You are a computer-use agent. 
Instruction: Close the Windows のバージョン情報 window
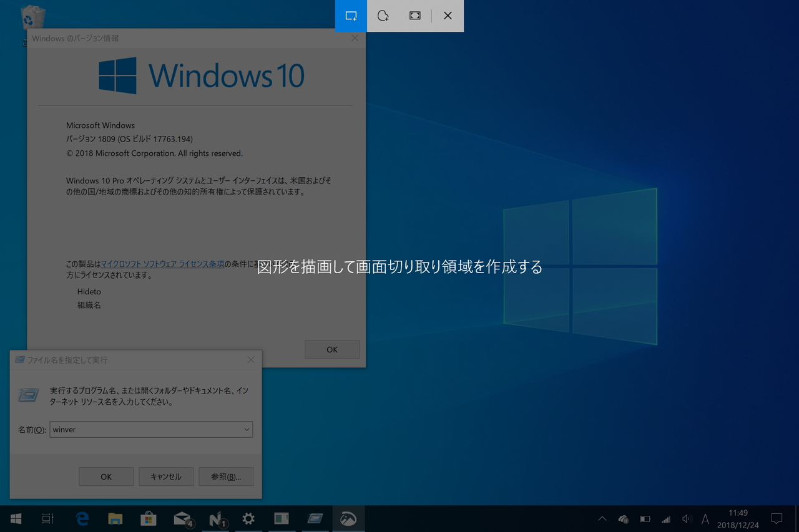click(x=355, y=38)
